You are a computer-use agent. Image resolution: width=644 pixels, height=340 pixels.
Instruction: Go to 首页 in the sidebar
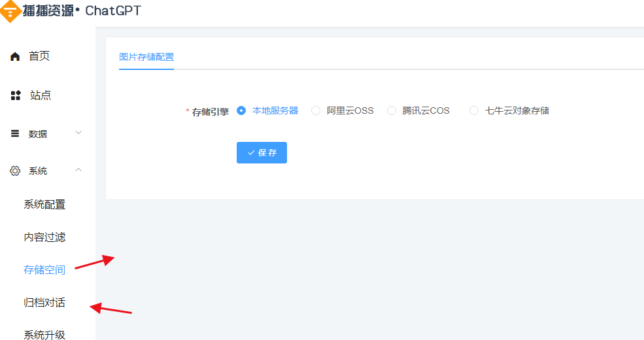click(x=39, y=56)
